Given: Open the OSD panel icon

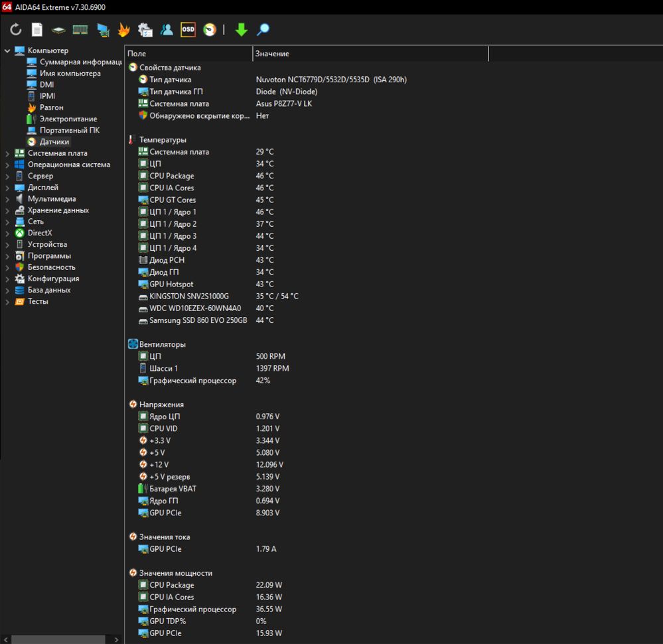Looking at the screenshot, I should (188, 30).
